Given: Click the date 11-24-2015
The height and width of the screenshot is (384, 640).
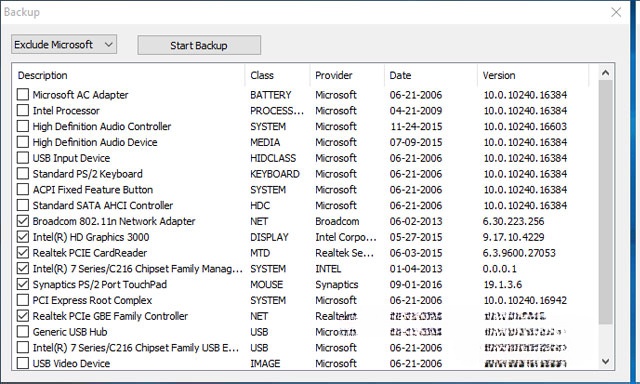Looking at the screenshot, I should (x=416, y=126).
